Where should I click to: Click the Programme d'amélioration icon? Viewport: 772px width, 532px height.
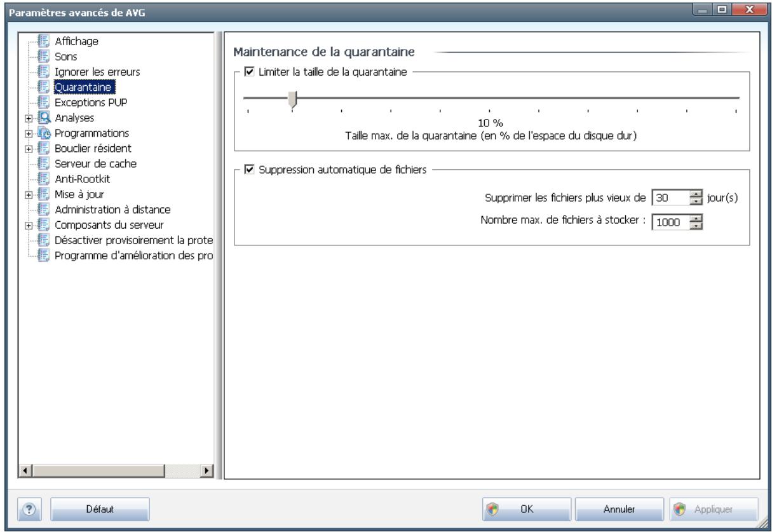(43, 256)
